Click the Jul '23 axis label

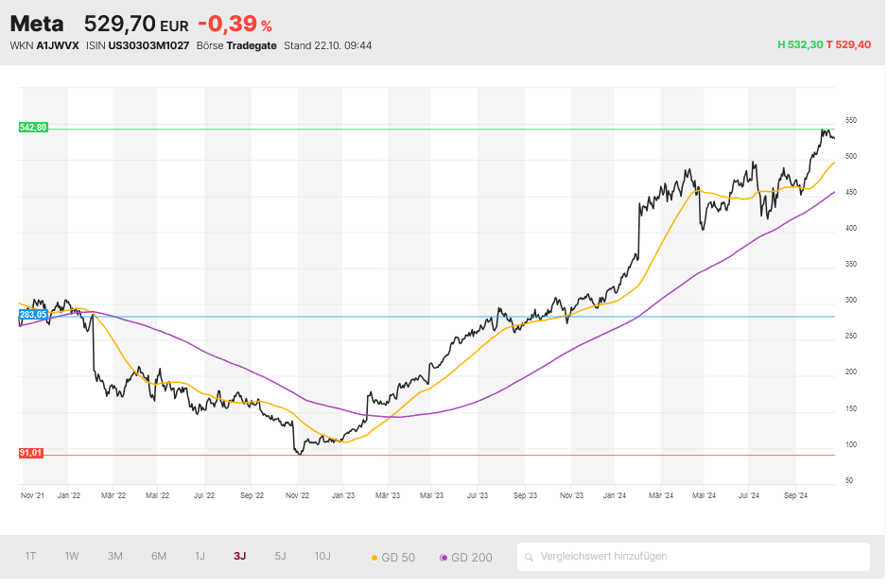478,495
